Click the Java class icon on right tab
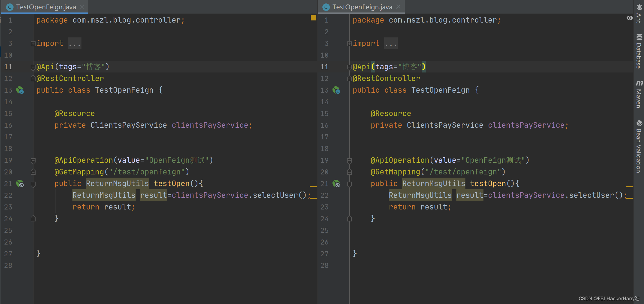Screen dimensions: 644x304 (326, 7)
